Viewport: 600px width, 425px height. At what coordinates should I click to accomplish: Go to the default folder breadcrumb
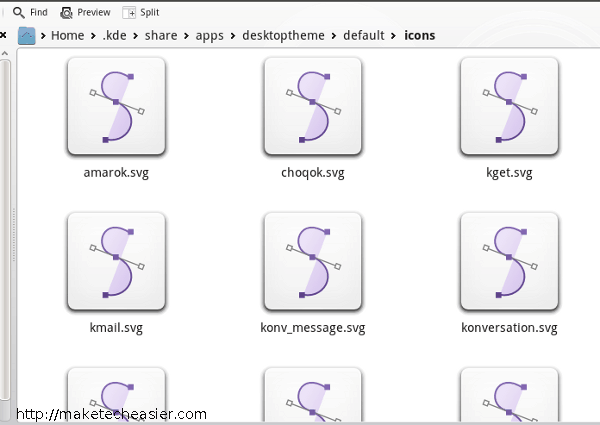[x=364, y=36]
